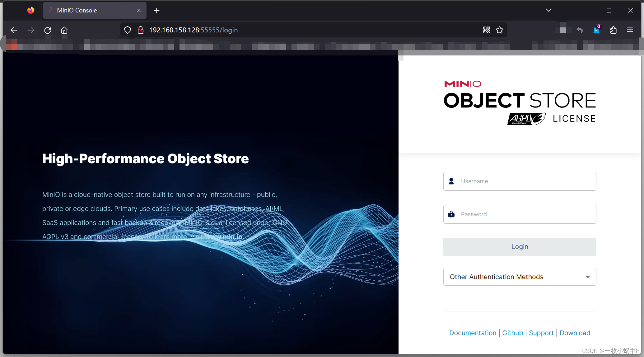Viewport: 644px width, 357px height.
Task: Click the AGPLv3 license badge
Action: pos(526,119)
